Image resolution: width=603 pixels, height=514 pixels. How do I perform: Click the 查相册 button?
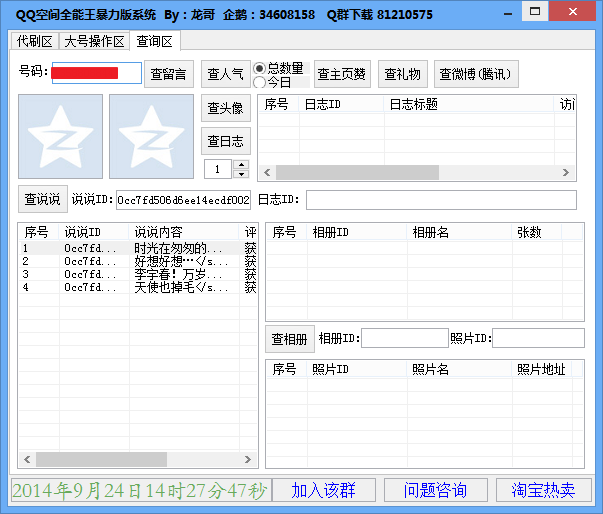tap(290, 339)
